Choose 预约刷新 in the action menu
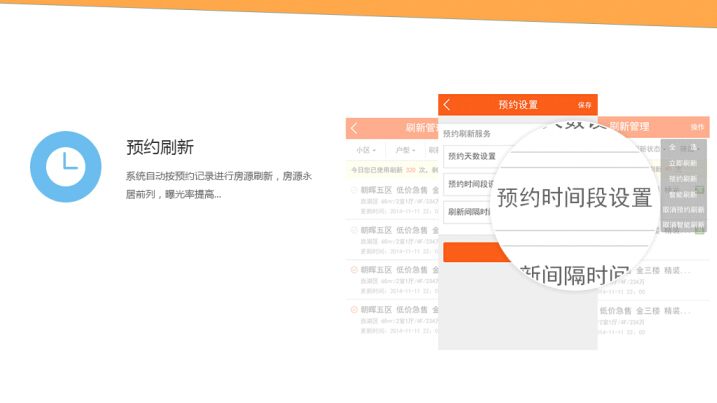Image resolution: width=717 pixels, height=403 pixels. pyautogui.click(x=684, y=179)
